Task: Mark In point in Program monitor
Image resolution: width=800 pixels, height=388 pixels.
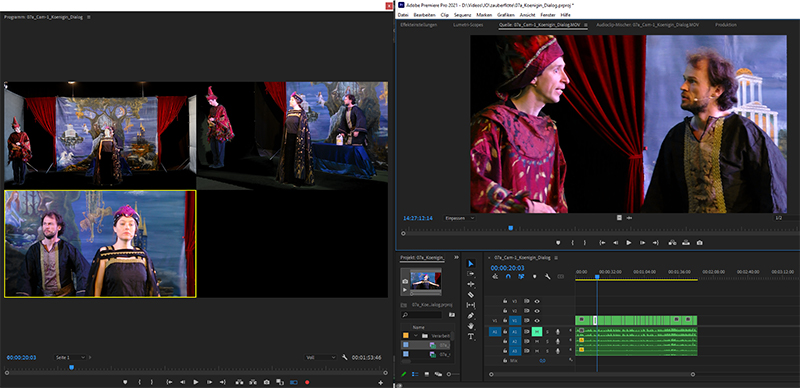Action: 139,382
